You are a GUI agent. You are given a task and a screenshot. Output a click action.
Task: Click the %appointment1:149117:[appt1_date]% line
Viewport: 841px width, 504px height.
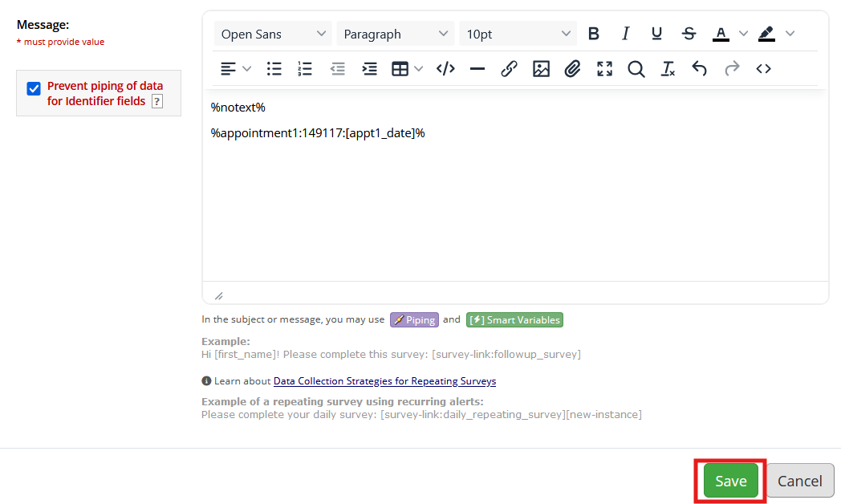point(318,133)
